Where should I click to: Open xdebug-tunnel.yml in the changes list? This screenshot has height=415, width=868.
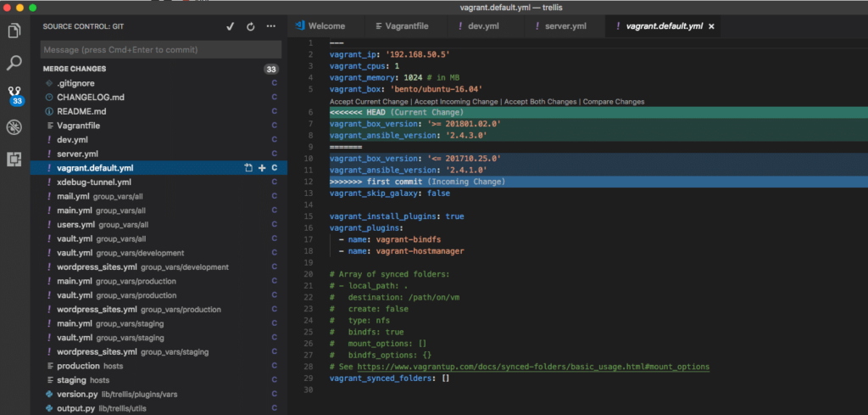159,182
